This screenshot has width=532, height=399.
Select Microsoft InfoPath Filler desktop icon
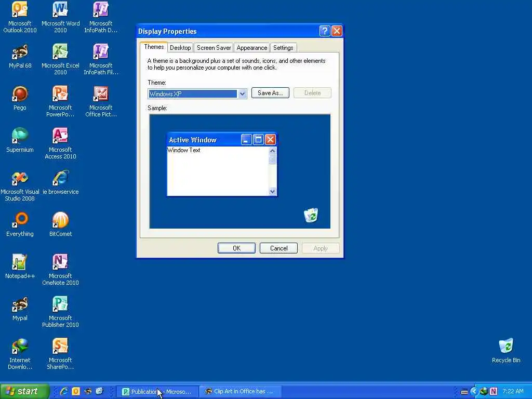click(101, 59)
